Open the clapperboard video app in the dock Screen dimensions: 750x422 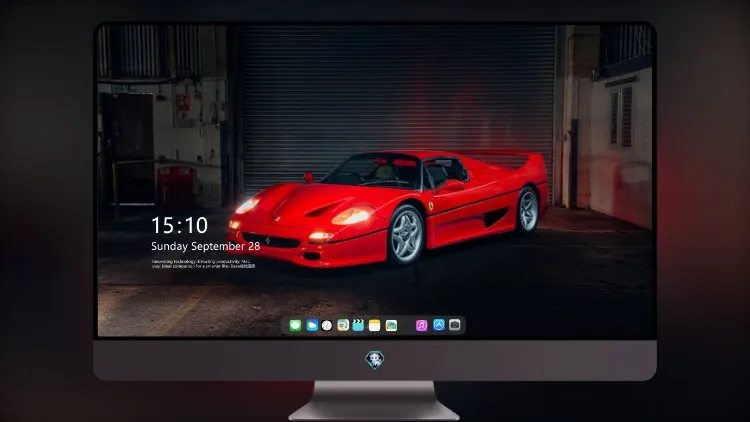coord(358,325)
